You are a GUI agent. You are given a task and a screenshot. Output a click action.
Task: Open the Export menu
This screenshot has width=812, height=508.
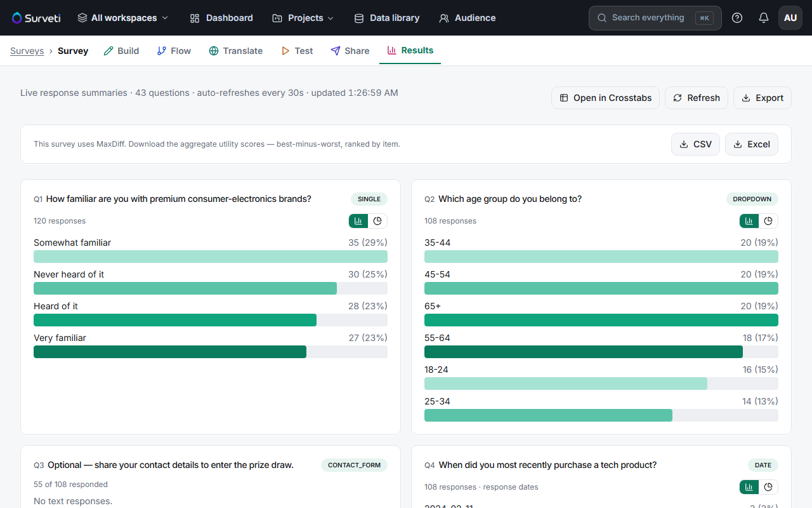(x=763, y=98)
